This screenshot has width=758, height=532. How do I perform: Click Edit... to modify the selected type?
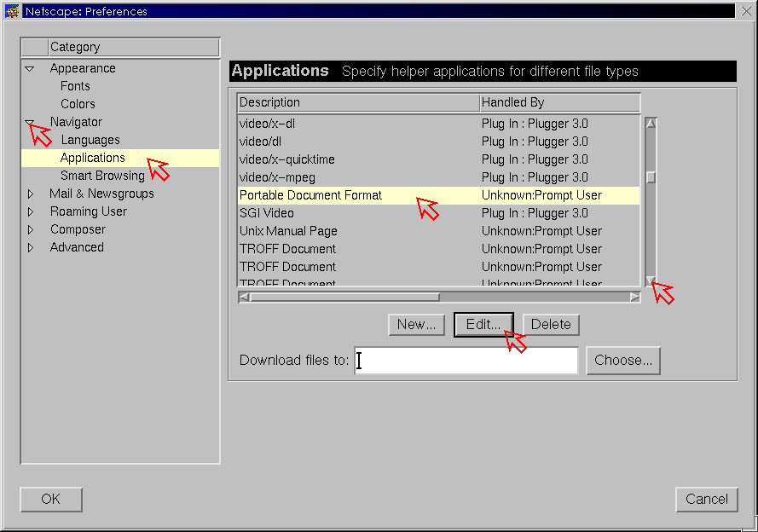pos(483,325)
